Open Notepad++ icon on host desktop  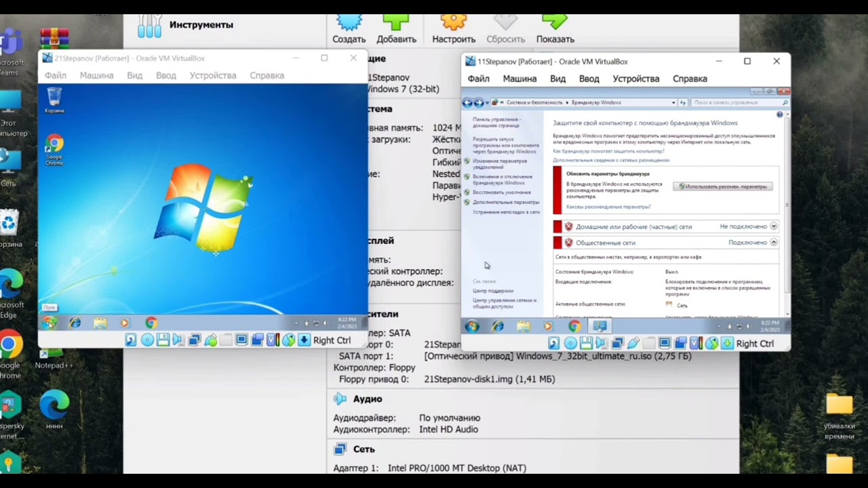53,356
